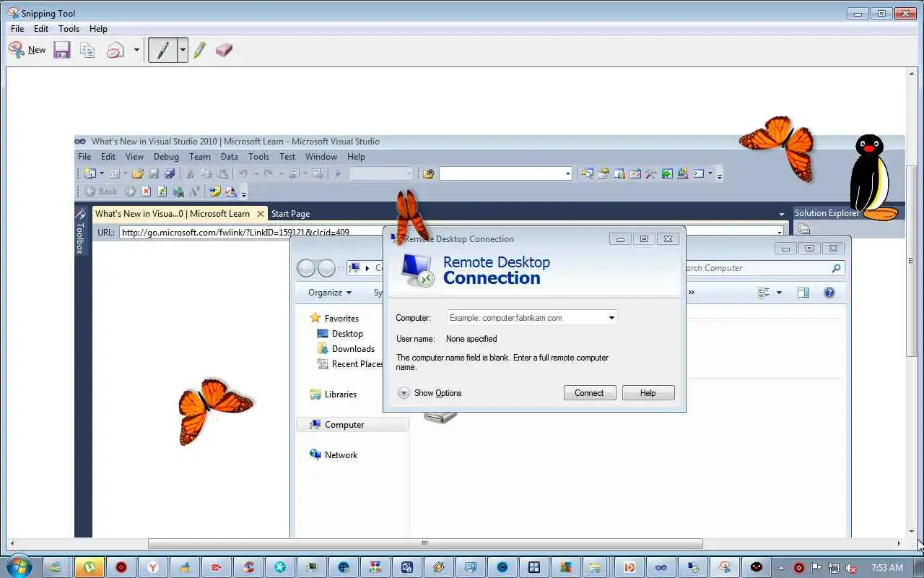Select Network in the Explorer navigation pane
Screen dimensions: 924x578
334,455
